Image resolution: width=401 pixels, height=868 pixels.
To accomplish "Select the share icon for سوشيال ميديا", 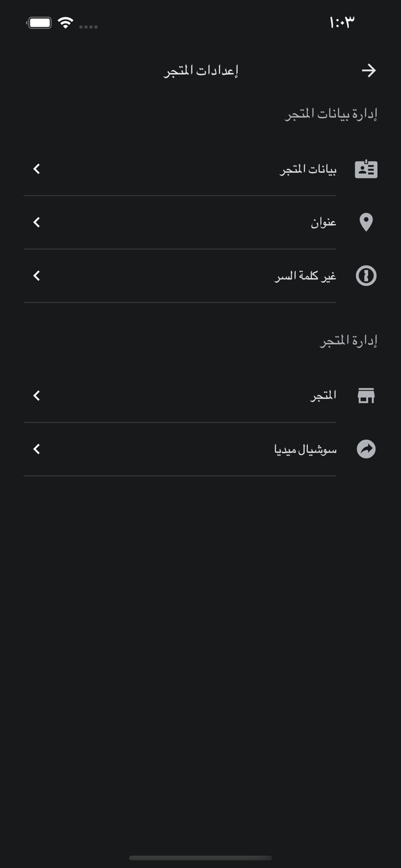I will pos(366,449).
